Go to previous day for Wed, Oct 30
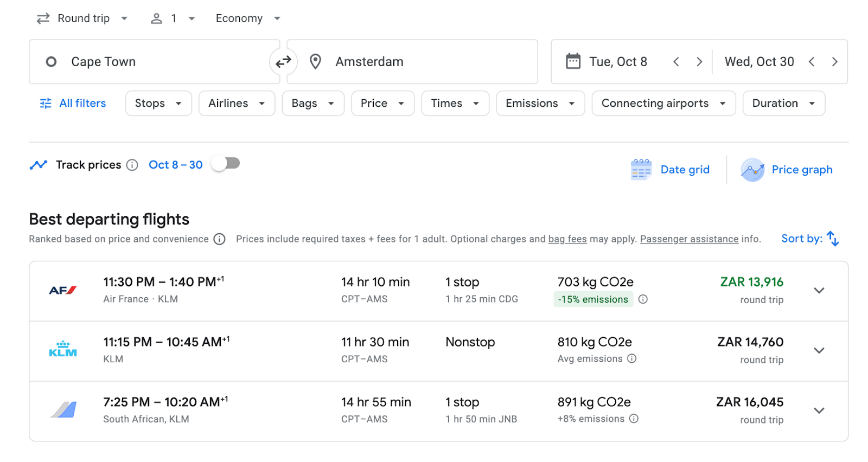This screenshot has width=868, height=462. [x=812, y=62]
